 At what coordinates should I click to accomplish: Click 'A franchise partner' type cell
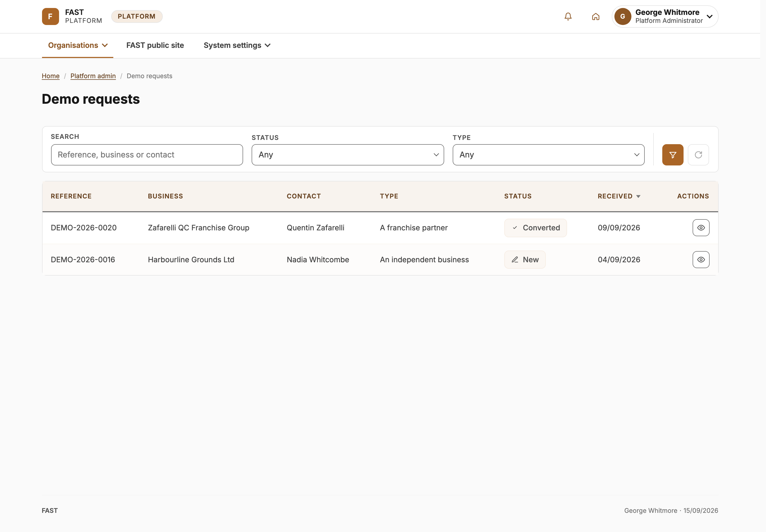pos(414,228)
